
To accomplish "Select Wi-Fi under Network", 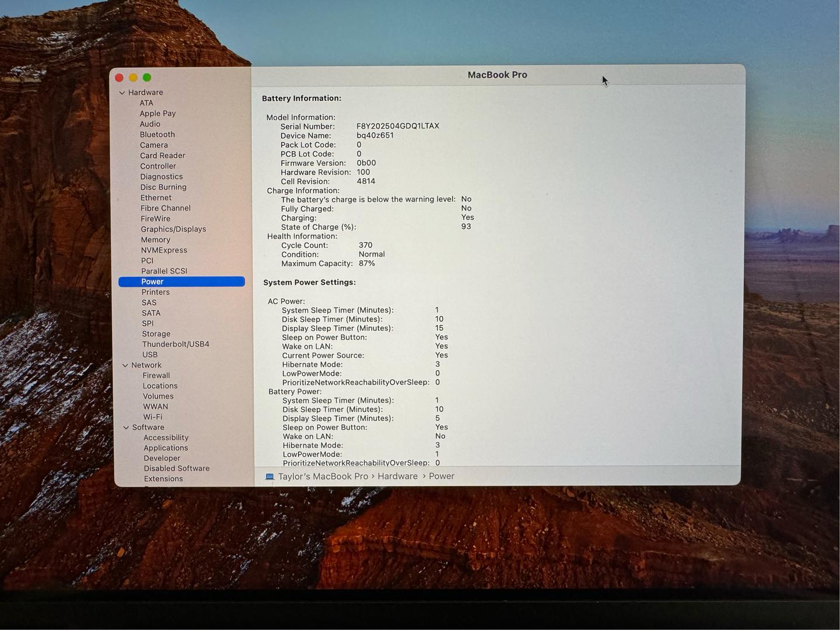I will 153,417.
